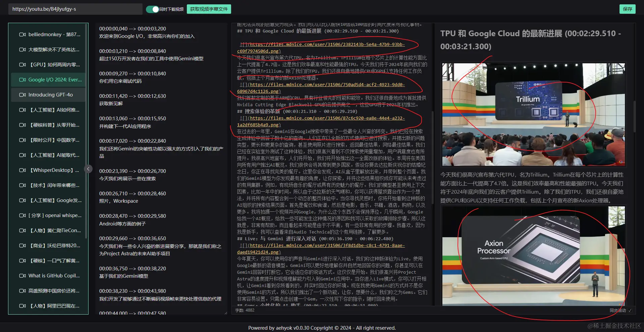Click video icon beside 【人工智能】AI如何推 item

click(22, 110)
